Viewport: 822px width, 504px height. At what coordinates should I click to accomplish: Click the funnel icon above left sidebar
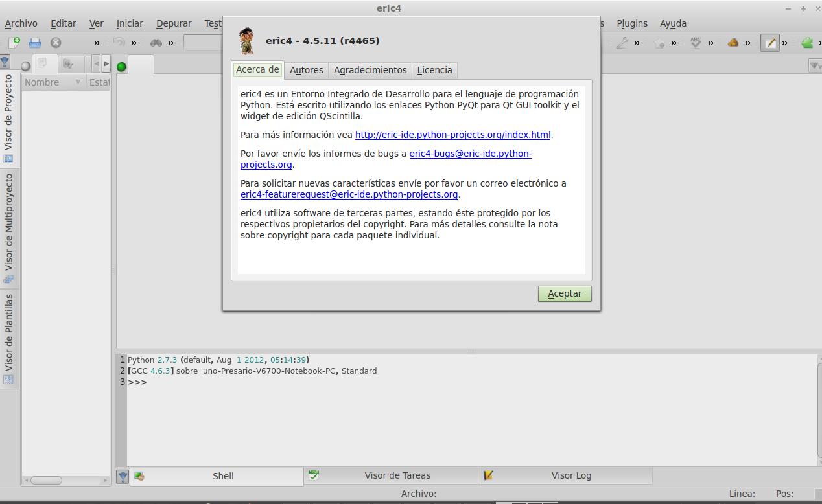[5, 62]
